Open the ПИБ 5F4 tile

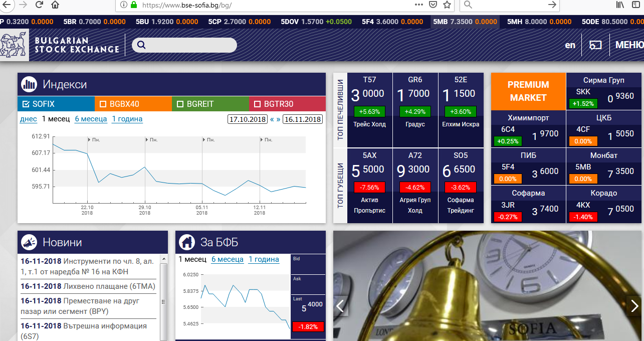tap(528, 166)
